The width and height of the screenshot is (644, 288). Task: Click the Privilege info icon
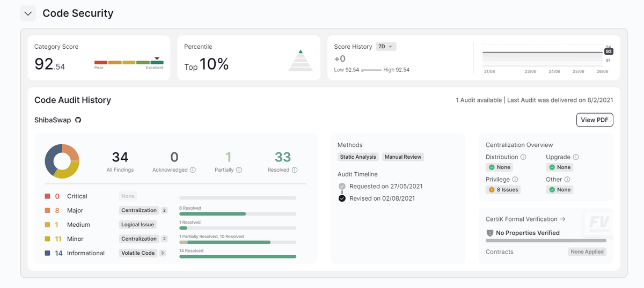515,179
